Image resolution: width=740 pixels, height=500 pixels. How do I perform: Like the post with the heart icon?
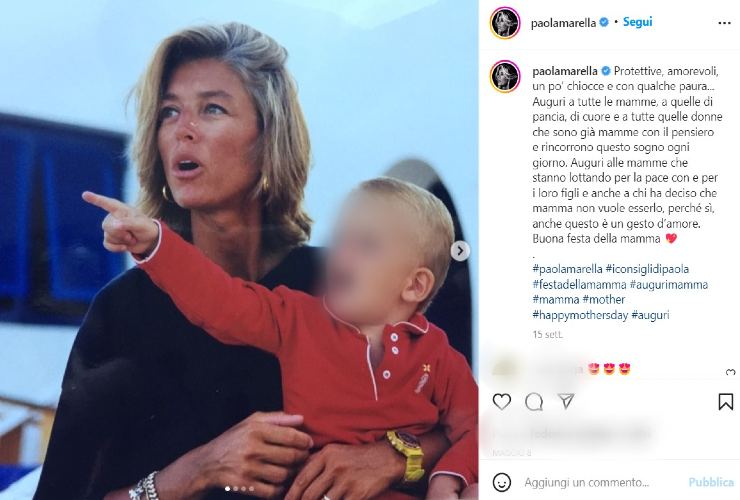pos(501,402)
